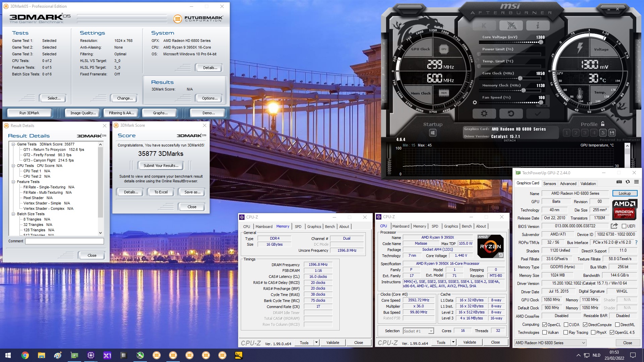Click Lookup button in GPU-Z
The image size is (644, 362).
(x=625, y=193)
